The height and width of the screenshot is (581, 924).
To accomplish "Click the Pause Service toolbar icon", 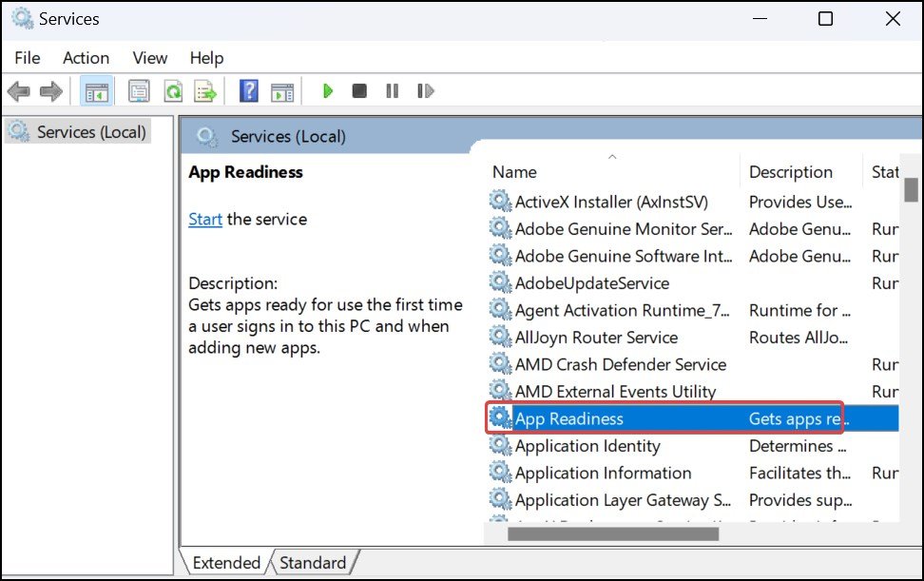I will [x=392, y=91].
